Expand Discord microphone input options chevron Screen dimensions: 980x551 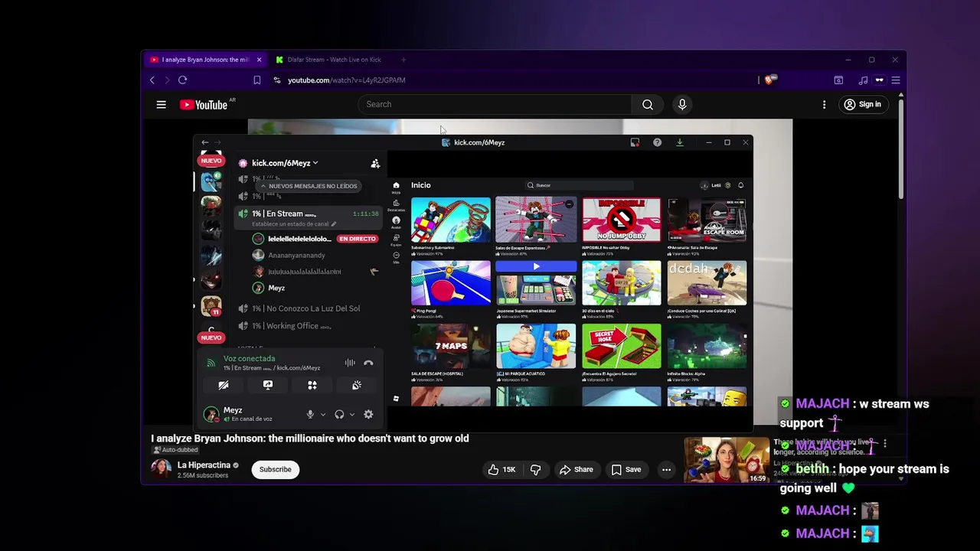click(x=322, y=414)
